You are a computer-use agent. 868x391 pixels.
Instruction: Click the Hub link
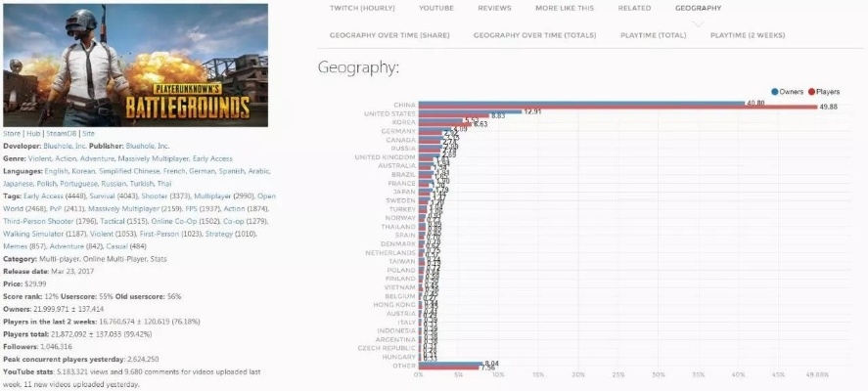33,133
